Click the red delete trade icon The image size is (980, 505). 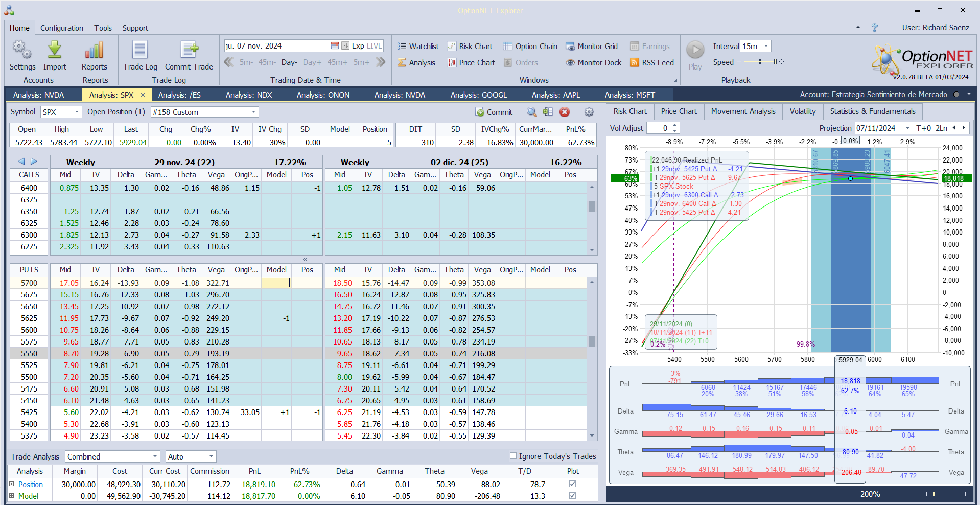pos(565,112)
